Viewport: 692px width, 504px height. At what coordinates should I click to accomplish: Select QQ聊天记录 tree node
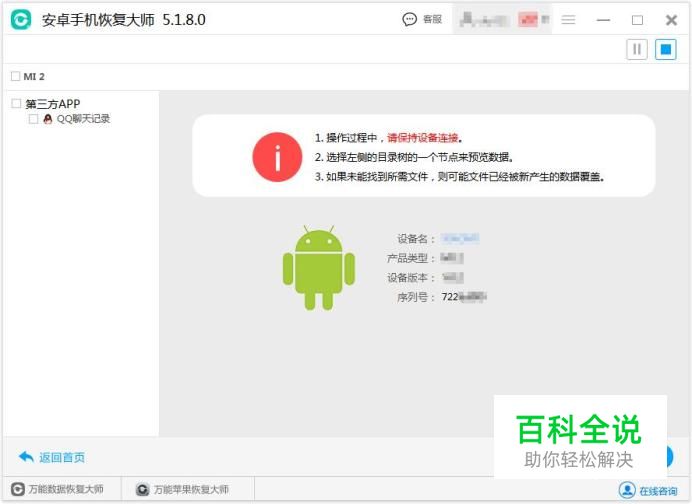83,119
